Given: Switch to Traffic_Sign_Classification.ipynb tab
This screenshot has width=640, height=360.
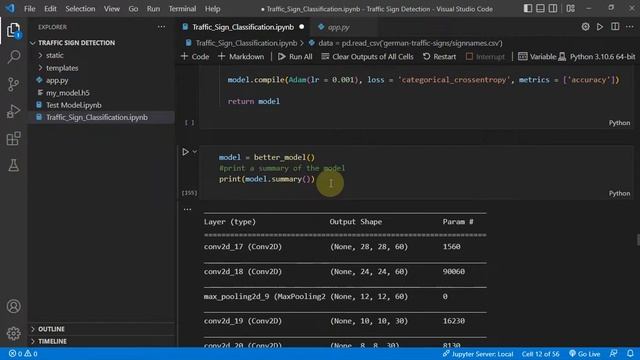Looking at the screenshot, I should [x=243, y=27].
